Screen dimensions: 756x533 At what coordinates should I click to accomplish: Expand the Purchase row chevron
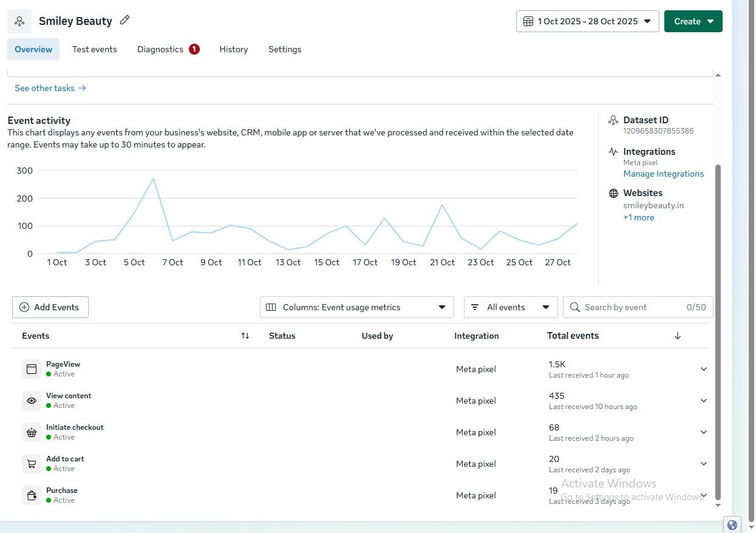click(704, 495)
